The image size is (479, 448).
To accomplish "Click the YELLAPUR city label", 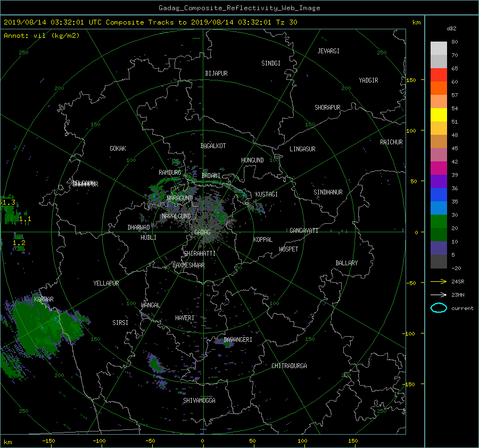I will pyautogui.click(x=106, y=283).
